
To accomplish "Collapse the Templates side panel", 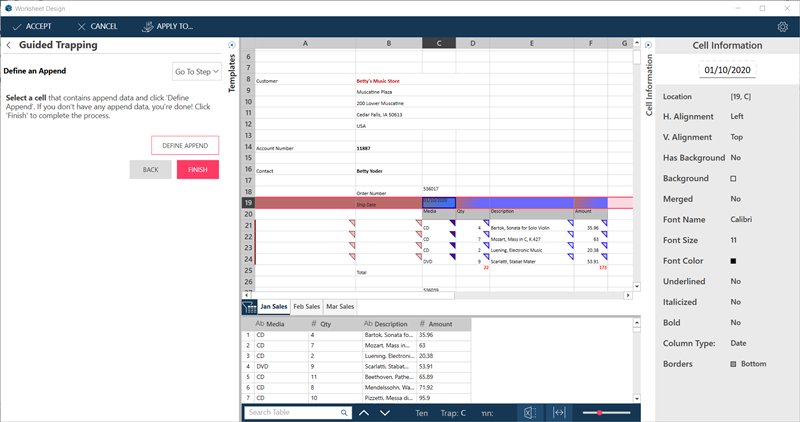I will tap(233, 45).
